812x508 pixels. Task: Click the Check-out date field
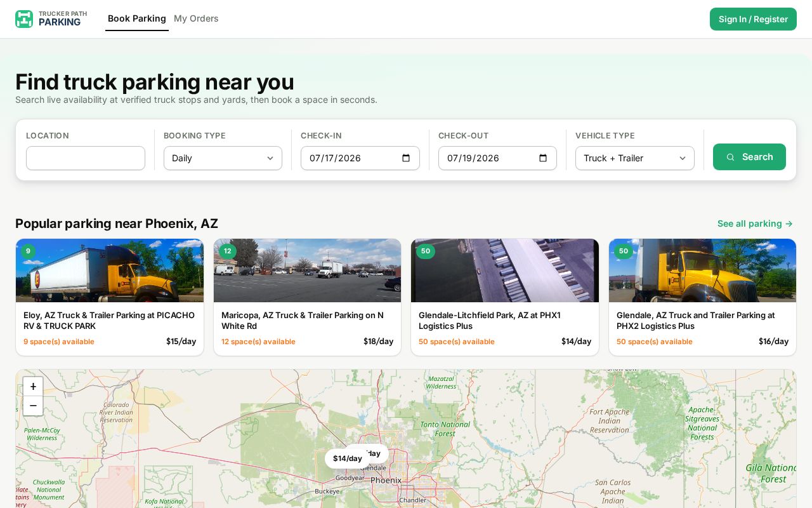497,158
